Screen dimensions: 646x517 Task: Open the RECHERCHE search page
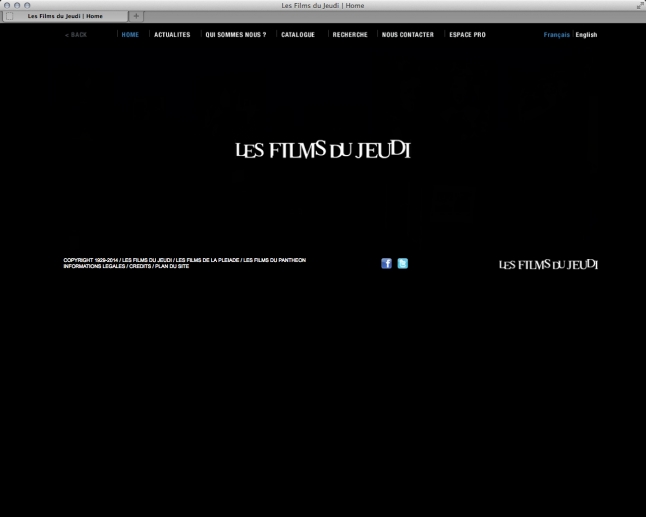click(x=350, y=35)
